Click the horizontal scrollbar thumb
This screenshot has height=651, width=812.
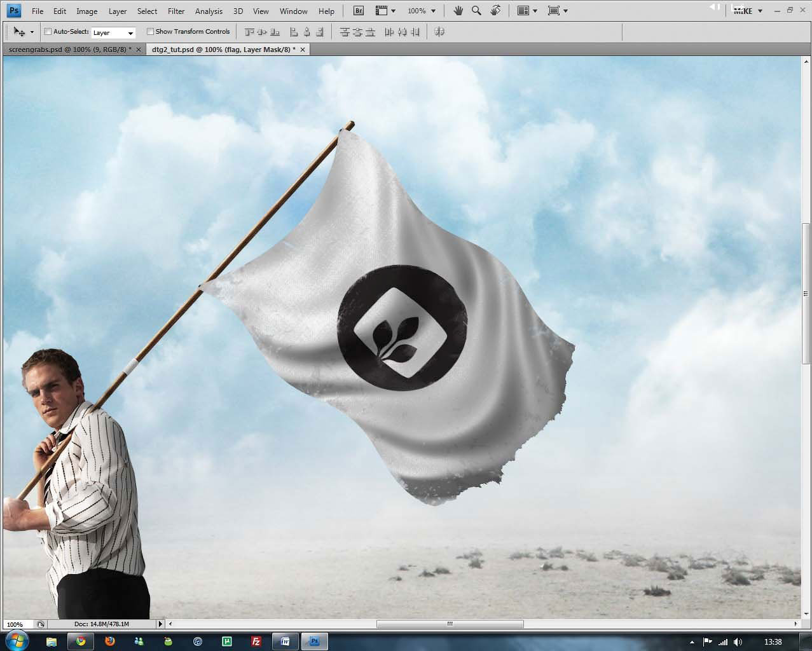450,624
